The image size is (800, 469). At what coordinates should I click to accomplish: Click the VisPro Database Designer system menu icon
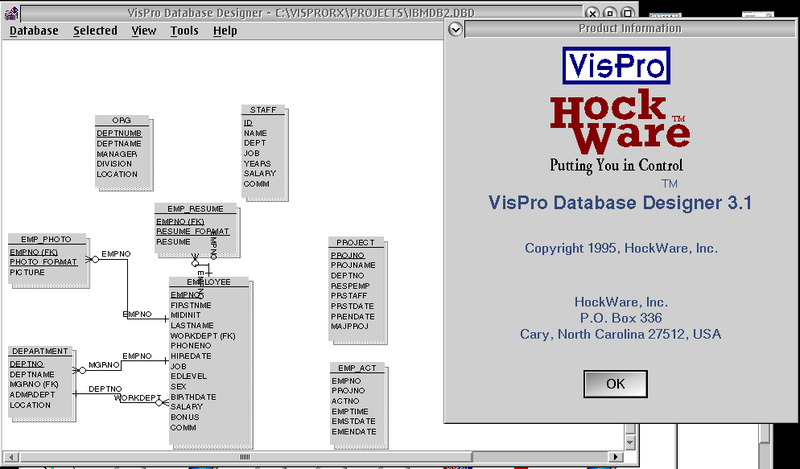tap(11, 13)
